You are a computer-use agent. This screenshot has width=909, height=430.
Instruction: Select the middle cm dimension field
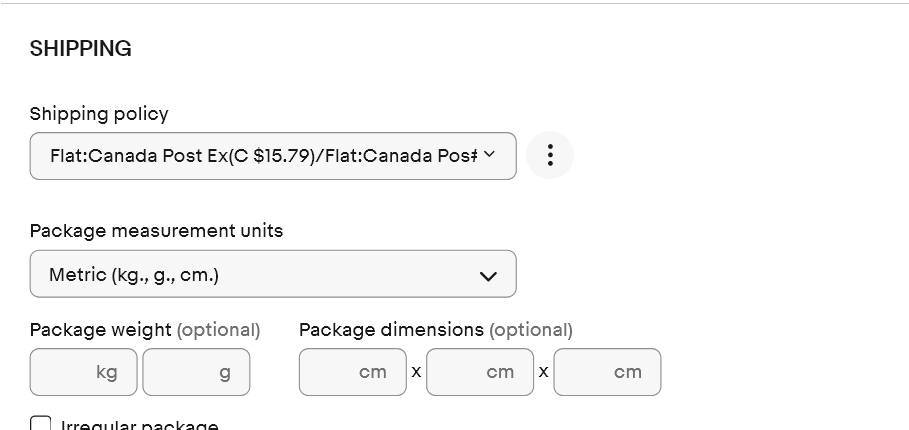480,372
